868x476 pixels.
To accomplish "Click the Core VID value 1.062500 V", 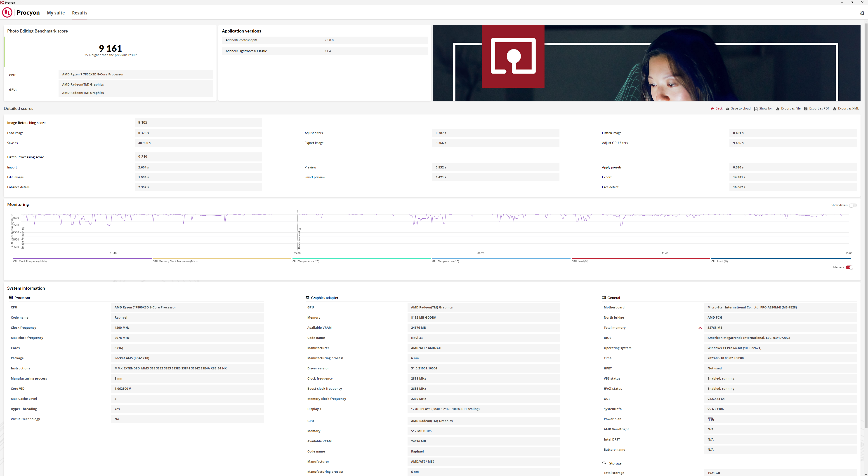I will click(187, 389).
